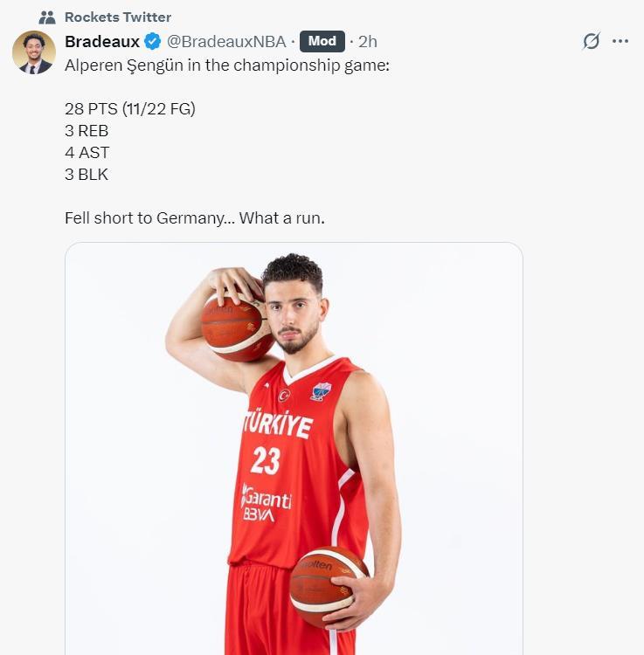Click the Bradeaux display name

click(102, 41)
